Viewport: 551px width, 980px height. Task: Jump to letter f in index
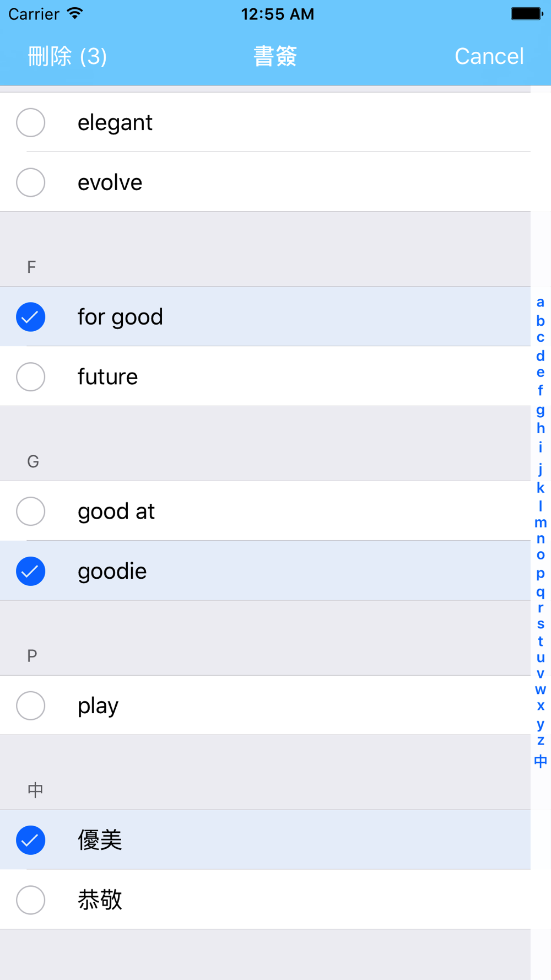541,390
